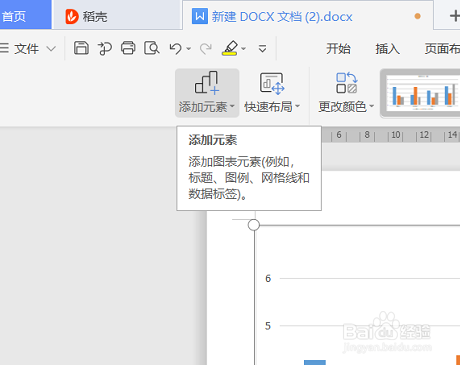The height and width of the screenshot is (365, 460).
Task: Click the highlighter pen icon
Action: point(230,48)
